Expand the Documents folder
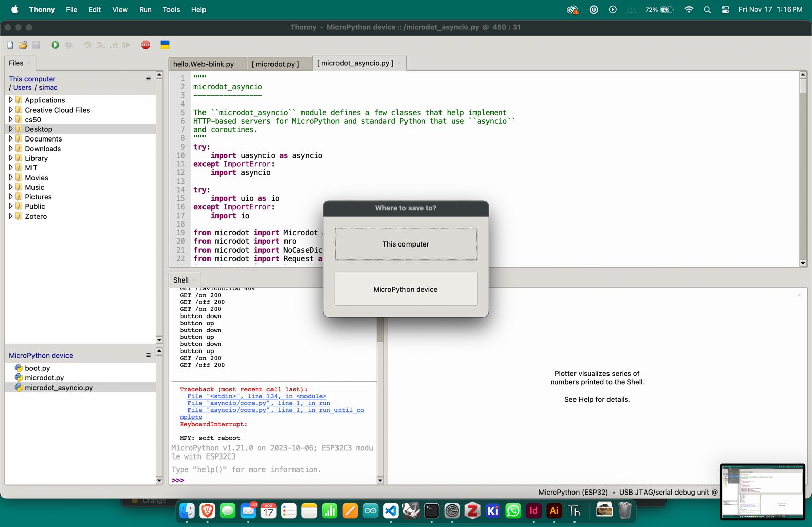Screen dimensions: 812x527 (11, 139)
